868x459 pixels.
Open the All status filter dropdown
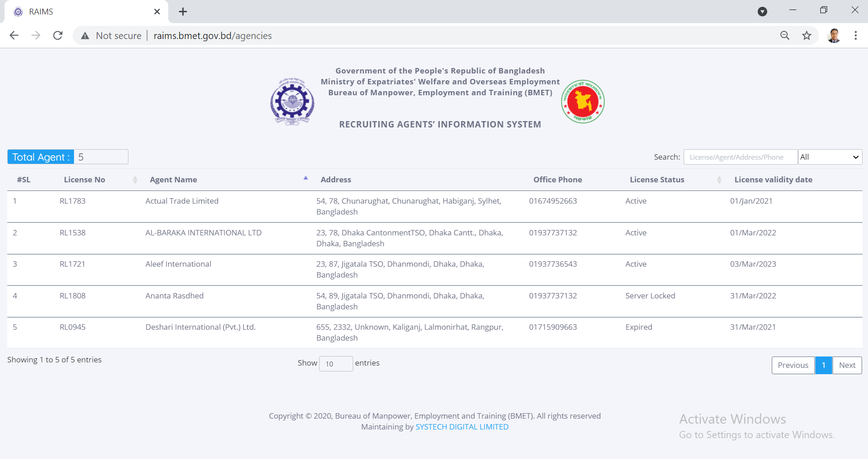[x=829, y=157]
